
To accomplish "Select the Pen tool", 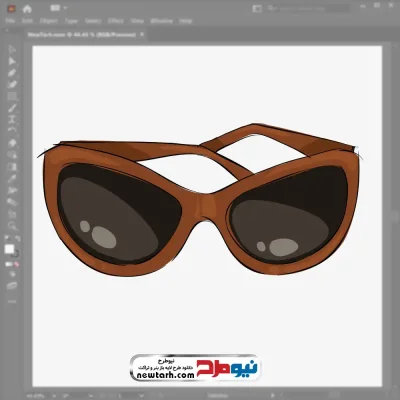I will point(12,73).
